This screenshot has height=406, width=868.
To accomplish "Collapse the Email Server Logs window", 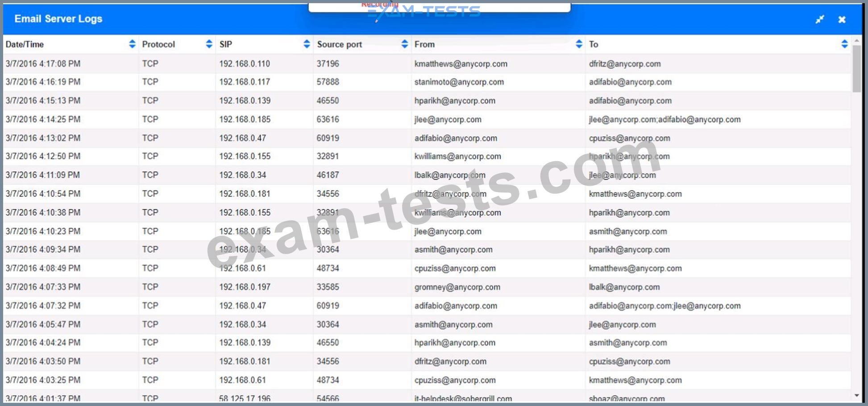I will coord(820,19).
